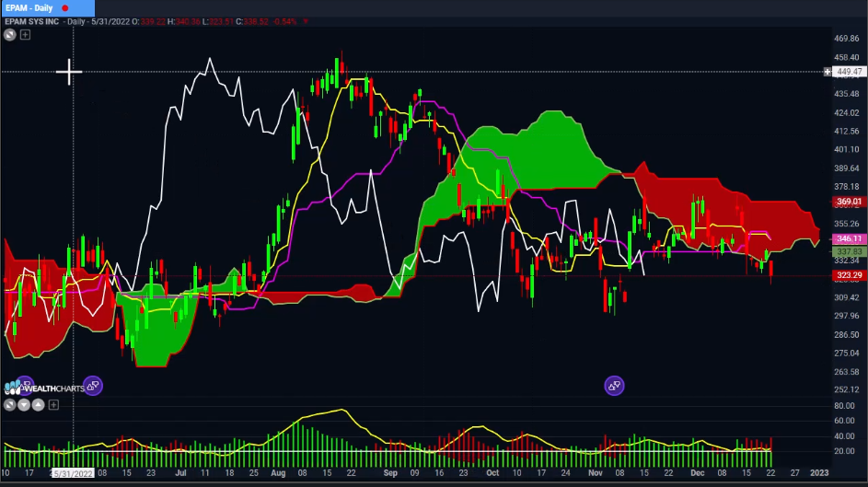
Task: Click the Dec label on the time axis
Action: [698, 473]
